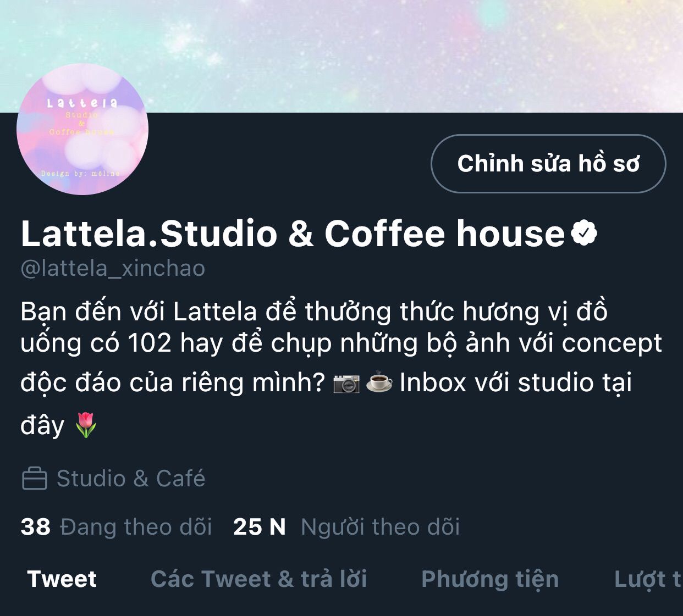Switch to Các Tweet & trả lời tab
683x616 pixels.
[x=259, y=579]
